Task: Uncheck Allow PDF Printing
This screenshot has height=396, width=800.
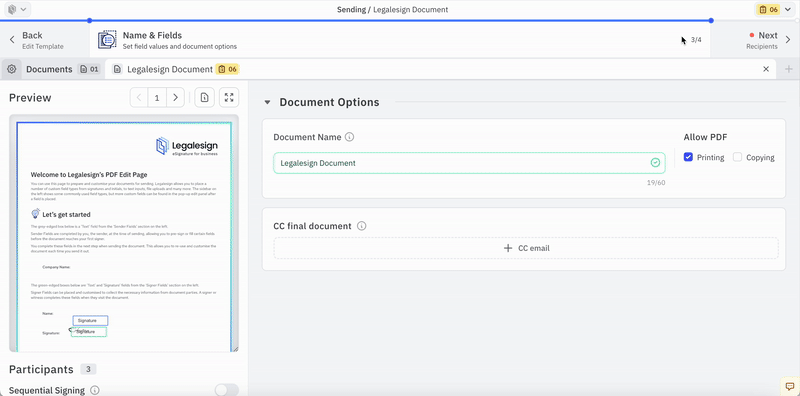Action: (688, 157)
